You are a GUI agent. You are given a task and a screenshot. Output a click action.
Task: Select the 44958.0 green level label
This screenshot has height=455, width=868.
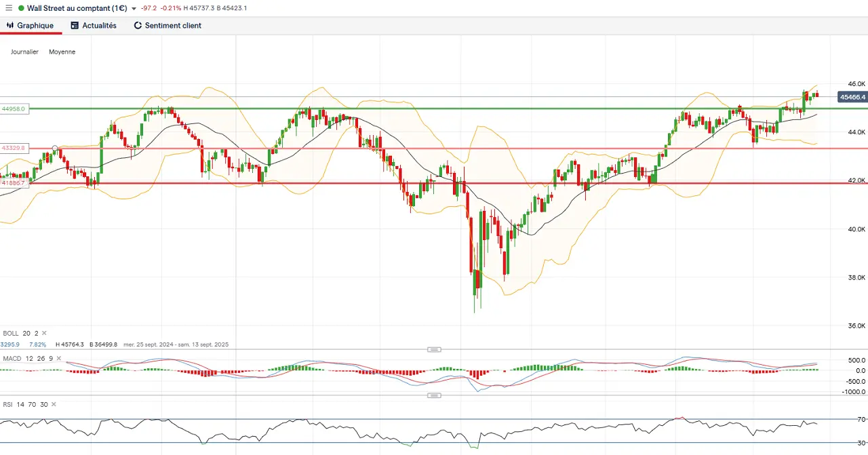[14, 108]
